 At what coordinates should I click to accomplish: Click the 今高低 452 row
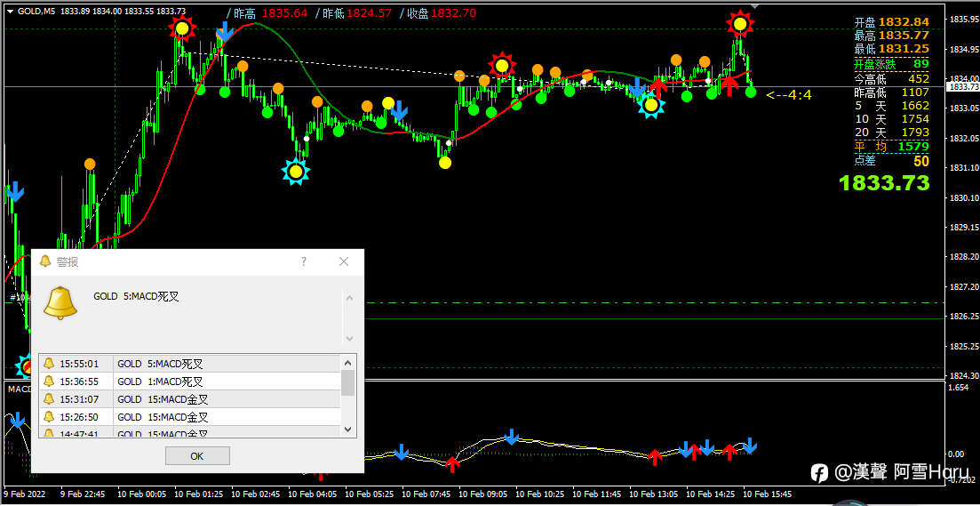coord(892,79)
